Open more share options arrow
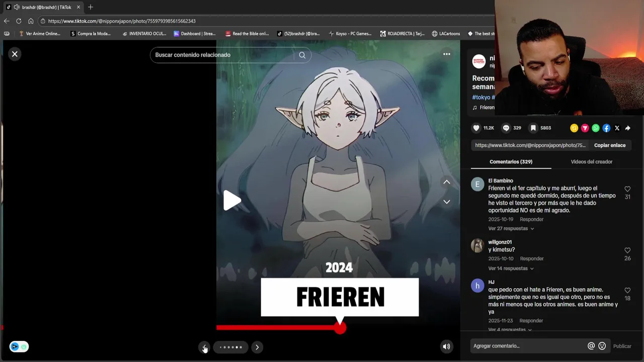Viewport: 644px width, 362px height. 627,128
